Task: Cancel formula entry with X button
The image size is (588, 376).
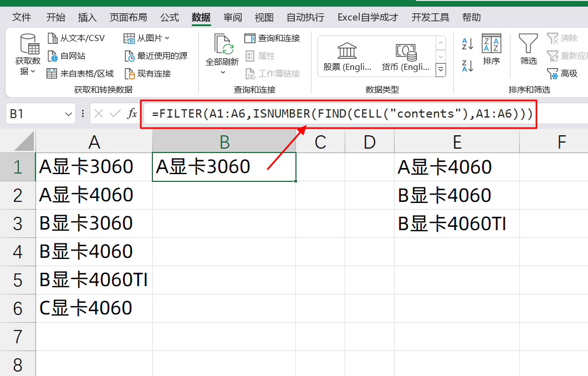Action: 99,113
